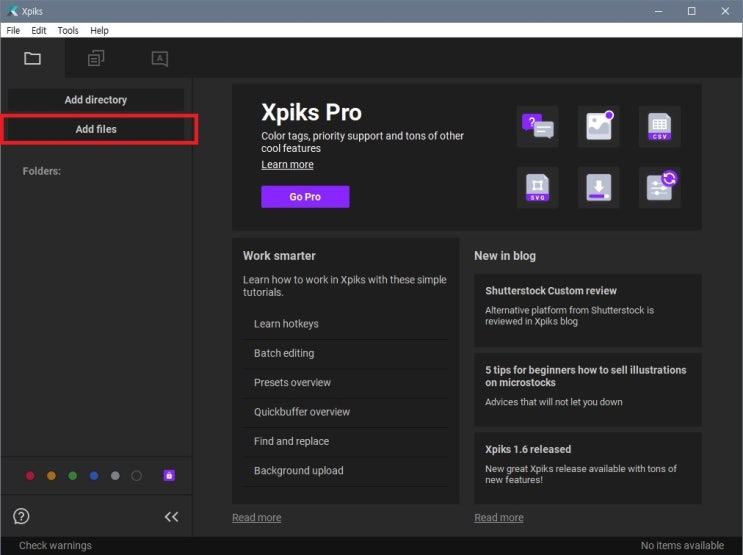Click No items available status text

click(x=682, y=546)
